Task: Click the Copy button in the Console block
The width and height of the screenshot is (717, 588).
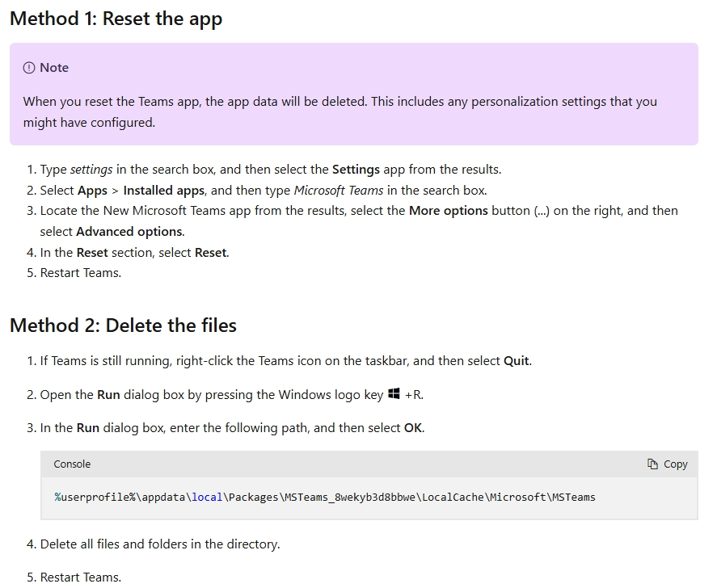Action: (x=667, y=464)
